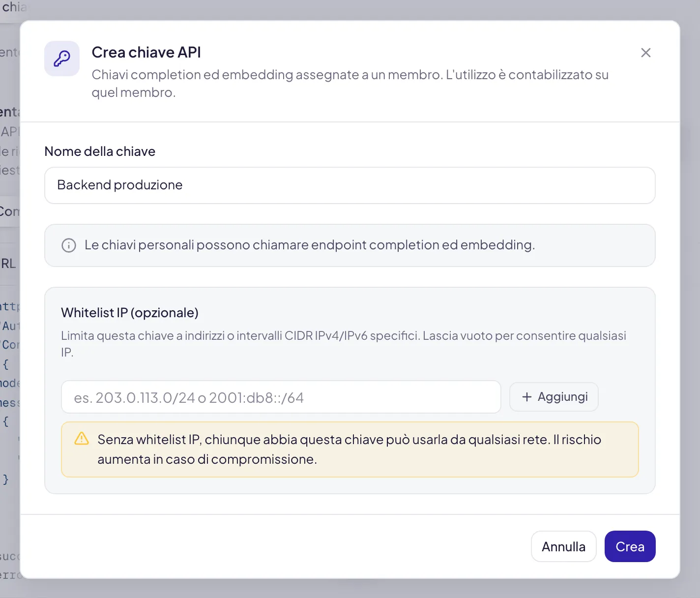700x598 pixels.
Task: Click the 'Whitelist IP (opzionale)' heading
Action: (x=130, y=313)
